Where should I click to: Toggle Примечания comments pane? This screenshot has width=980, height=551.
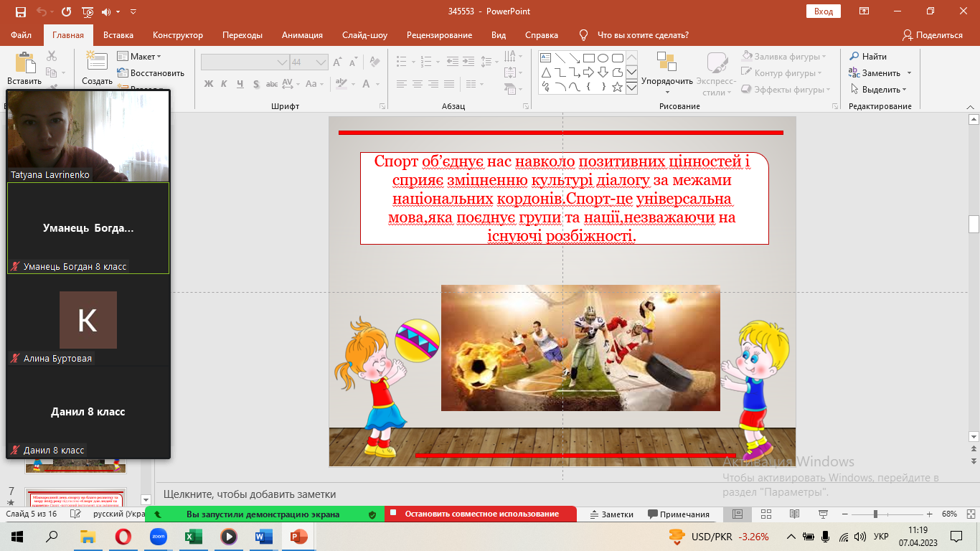coord(678,514)
